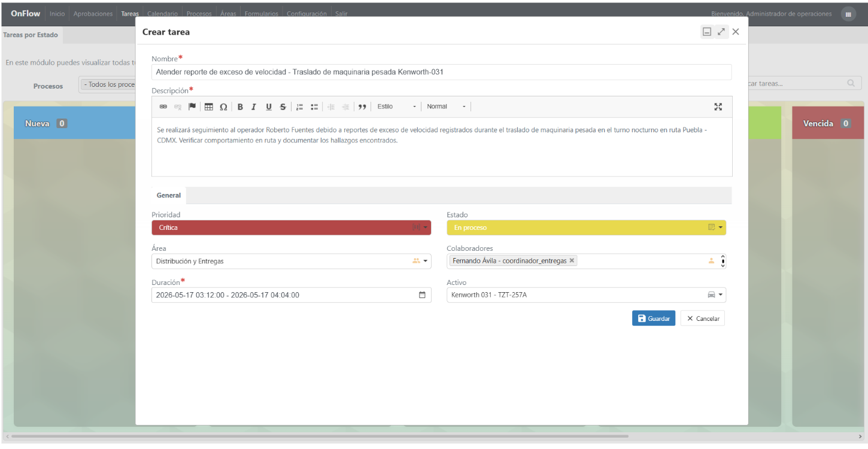The width and height of the screenshot is (868, 449).
Task: Open the Tareas por Estado tab
Action: [x=31, y=35]
